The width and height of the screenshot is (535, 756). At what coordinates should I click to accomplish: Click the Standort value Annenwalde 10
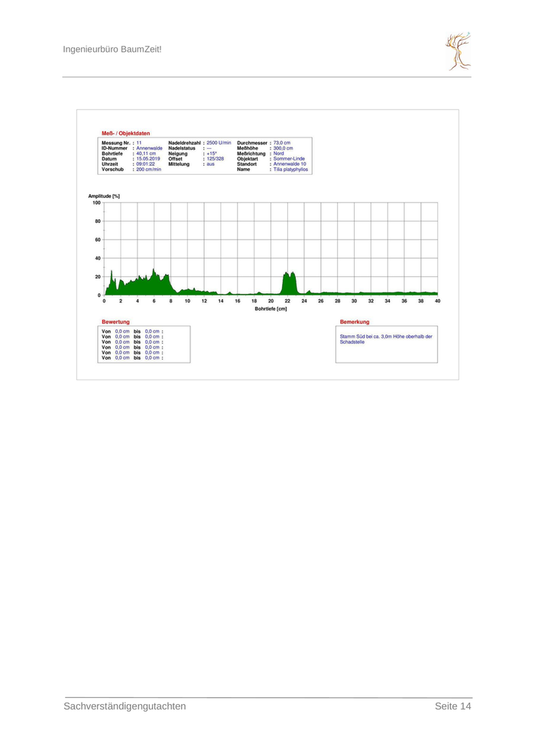(290, 164)
